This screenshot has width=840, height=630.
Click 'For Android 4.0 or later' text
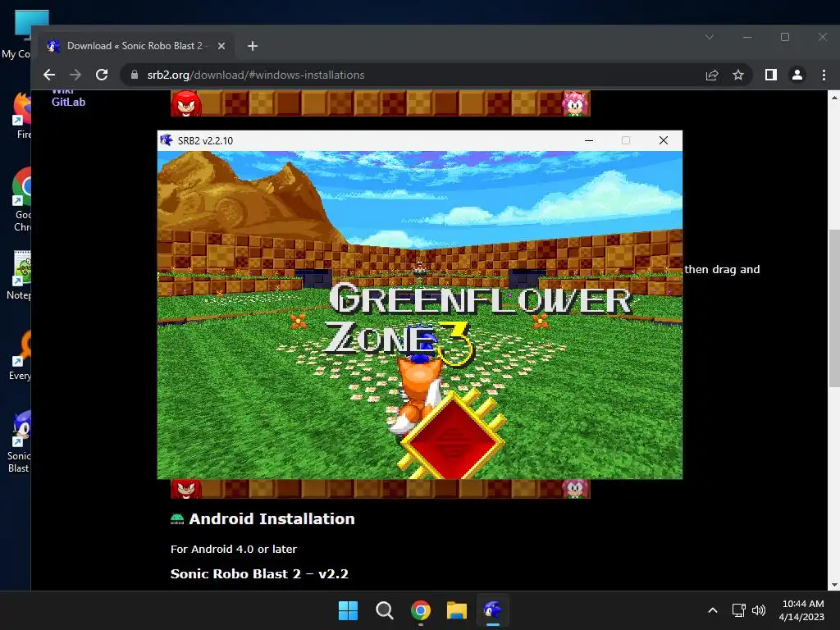coord(234,549)
